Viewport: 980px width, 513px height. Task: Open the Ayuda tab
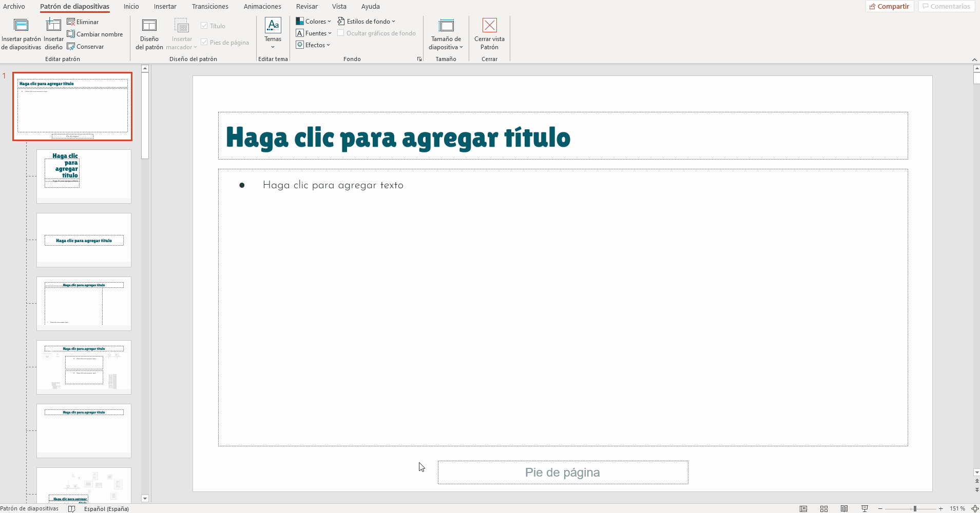click(x=371, y=6)
